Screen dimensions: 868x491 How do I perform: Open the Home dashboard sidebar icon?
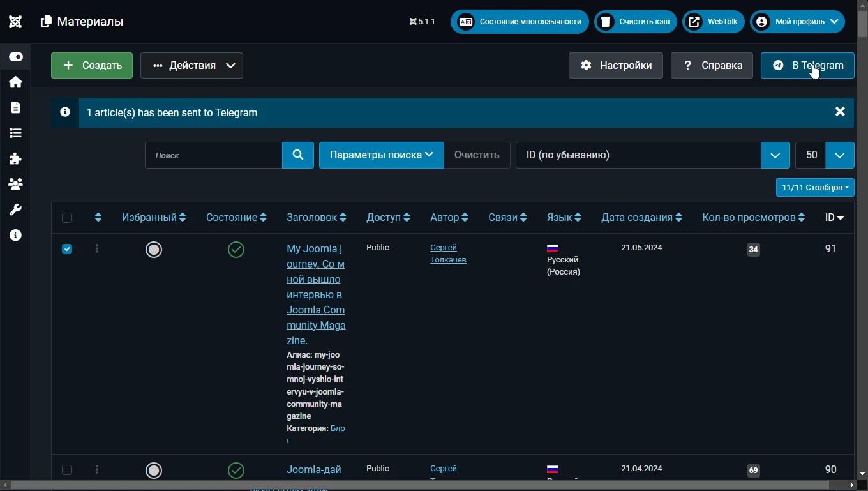[x=15, y=82]
